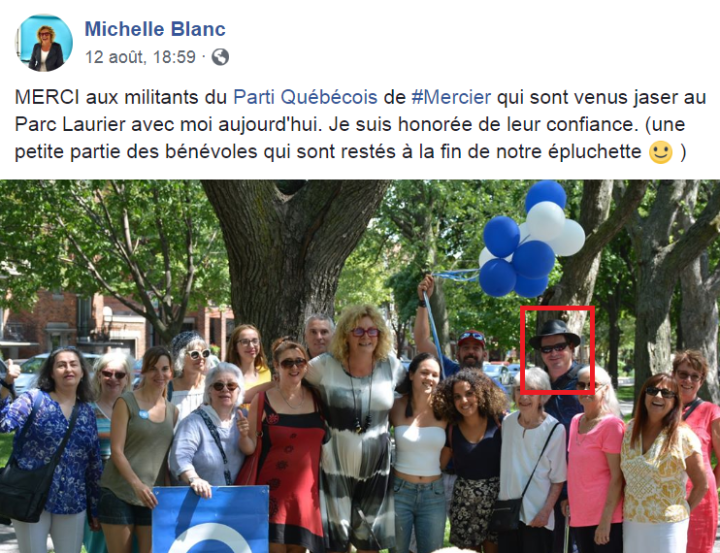This screenshot has height=553, width=720.
Task: Open Michelle Blanc's round profile picture
Action: pos(45,43)
